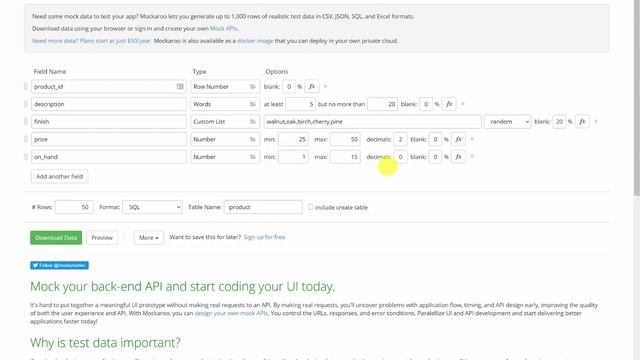
Task: Grab the drag handle of on_hand row
Action: tap(26, 157)
